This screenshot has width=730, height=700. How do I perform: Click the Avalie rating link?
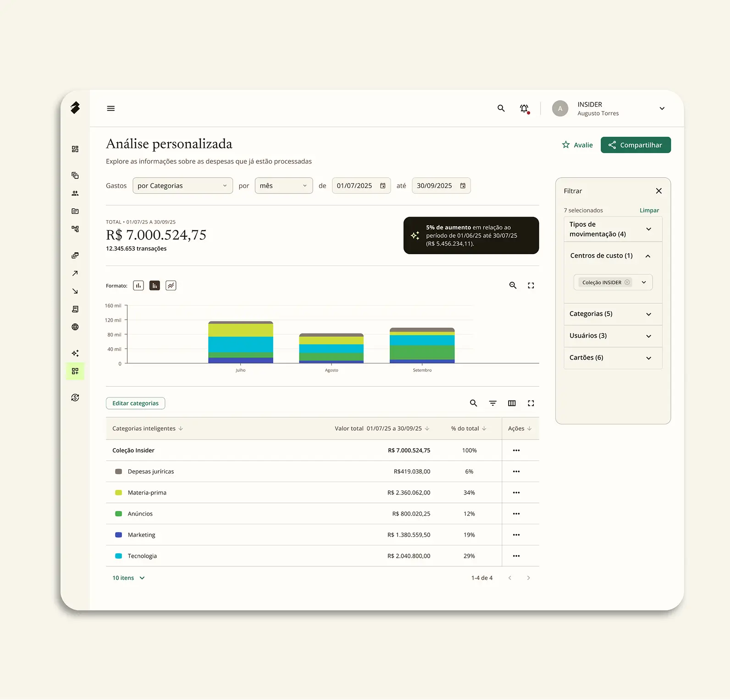[577, 145]
